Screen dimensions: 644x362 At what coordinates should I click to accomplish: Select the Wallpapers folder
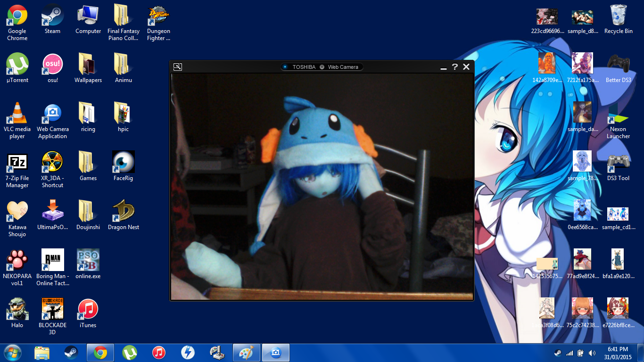(88, 68)
